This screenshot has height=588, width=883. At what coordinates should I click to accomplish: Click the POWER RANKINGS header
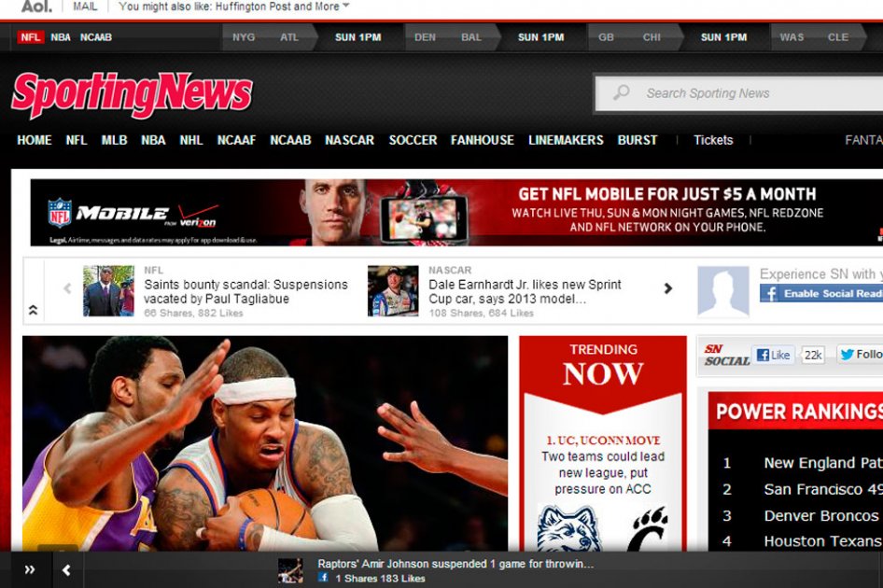pos(795,412)
